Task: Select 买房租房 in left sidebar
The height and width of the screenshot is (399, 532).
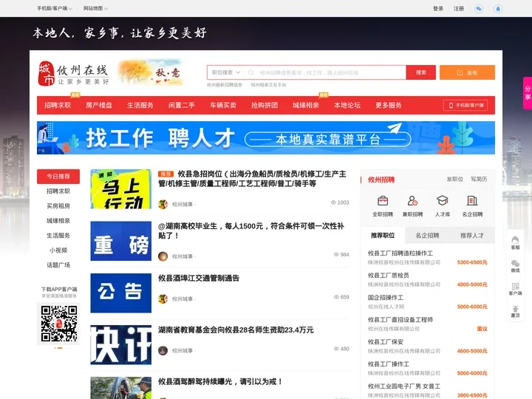Action: pyautogui.click(x=58, y=206)
